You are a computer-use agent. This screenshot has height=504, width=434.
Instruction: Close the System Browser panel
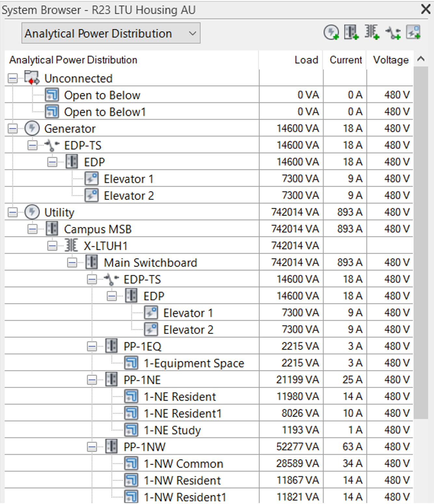(426, 9)
